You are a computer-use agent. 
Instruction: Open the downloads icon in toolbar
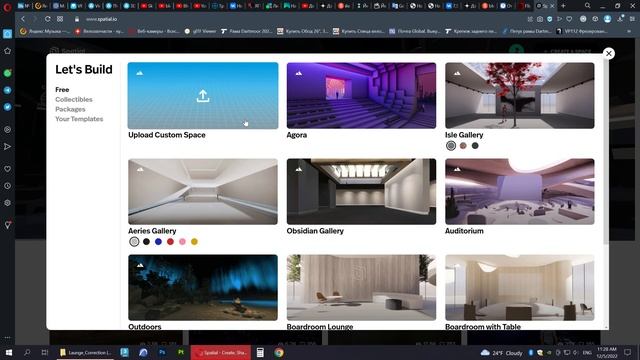click(620, 19)
